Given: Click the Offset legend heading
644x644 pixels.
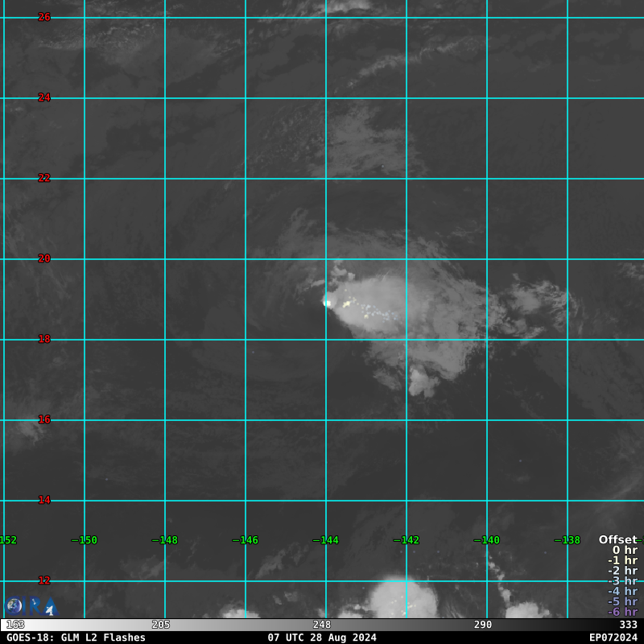Looking at the screenshot, I should [617, 540].
